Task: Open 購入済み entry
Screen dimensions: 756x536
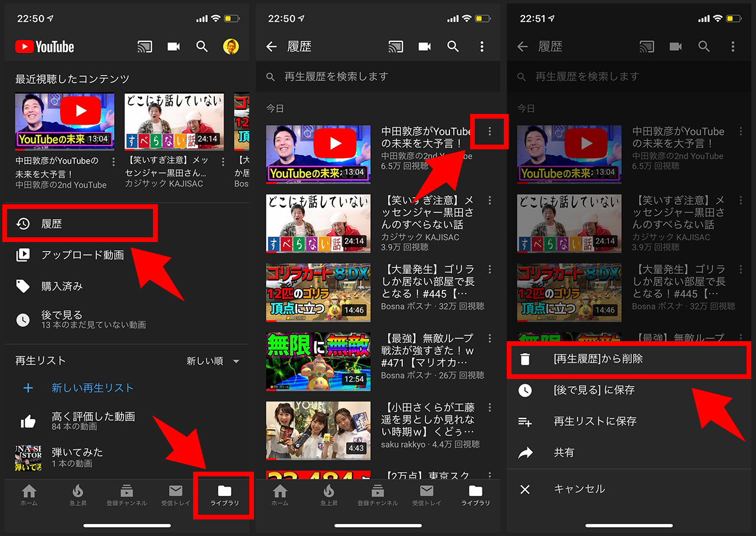Action: pos(127,286)
